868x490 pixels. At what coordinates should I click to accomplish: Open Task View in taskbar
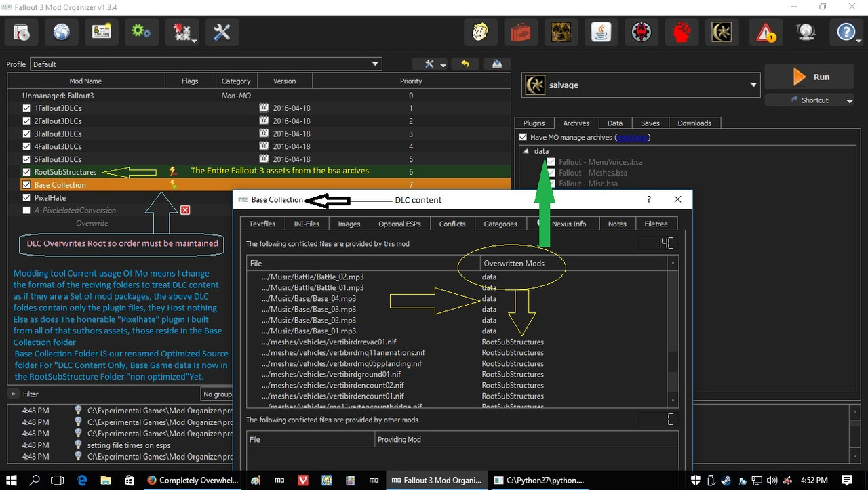click(58, 480)
